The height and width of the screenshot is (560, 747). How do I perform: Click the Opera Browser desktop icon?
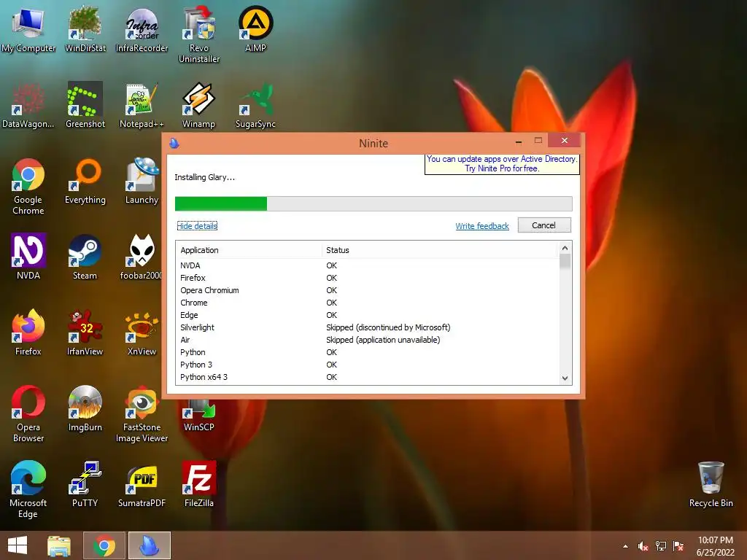coord(28,413)
